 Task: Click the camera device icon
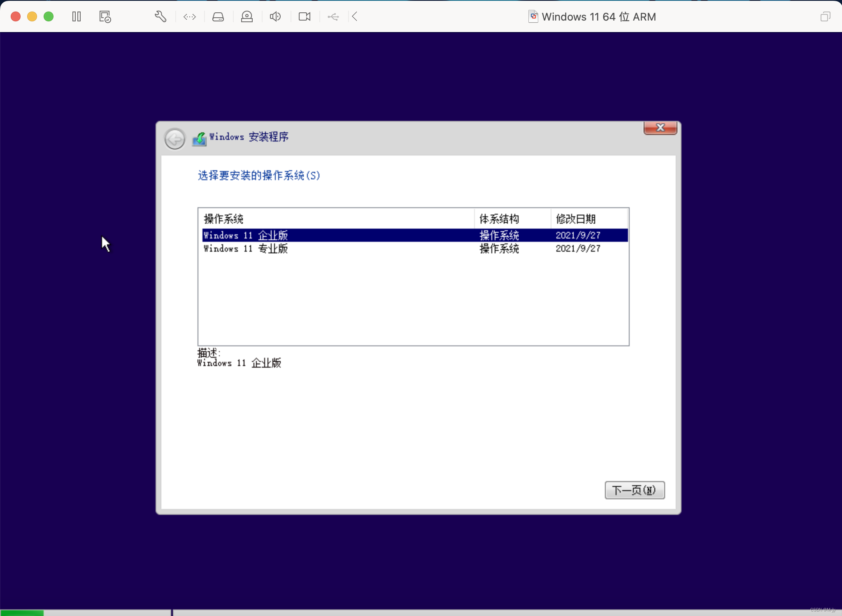coord(305,16)
